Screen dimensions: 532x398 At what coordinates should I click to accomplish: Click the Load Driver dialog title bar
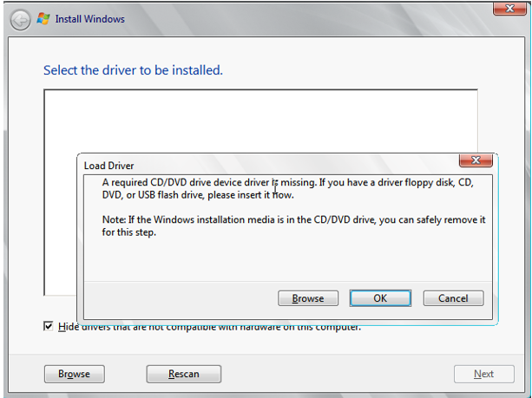[x=260, y=164]
